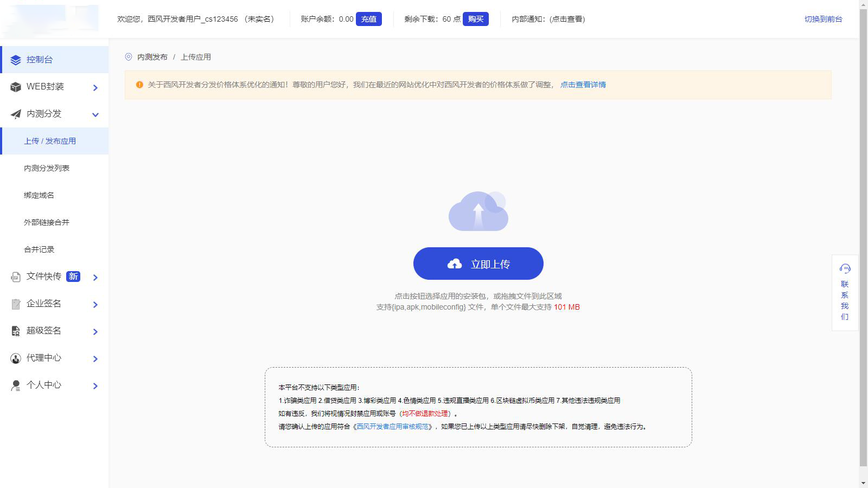
Task: Open 点击查看详情 link in notice banner
Action: [x=583, y=85]
